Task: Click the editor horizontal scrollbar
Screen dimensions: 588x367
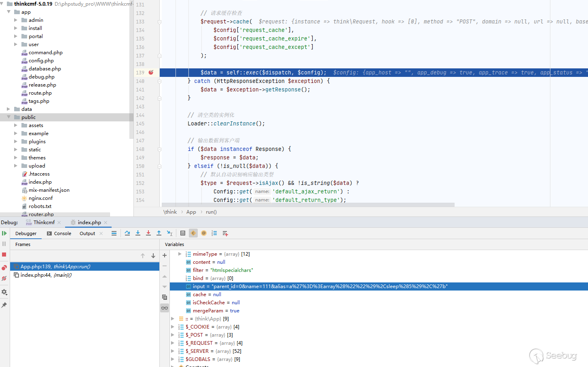Action: pyautogui.click(x=308, y=205)
